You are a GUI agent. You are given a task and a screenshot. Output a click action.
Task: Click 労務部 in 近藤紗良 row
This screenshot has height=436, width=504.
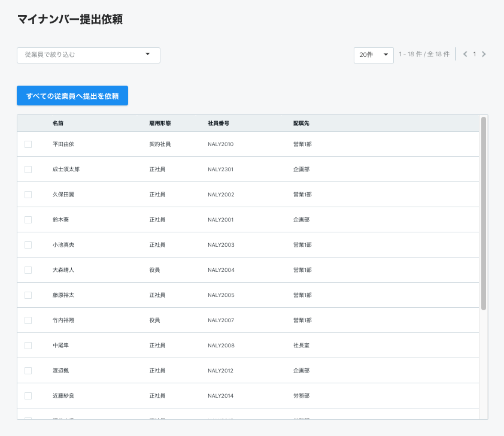coord(301,396)
